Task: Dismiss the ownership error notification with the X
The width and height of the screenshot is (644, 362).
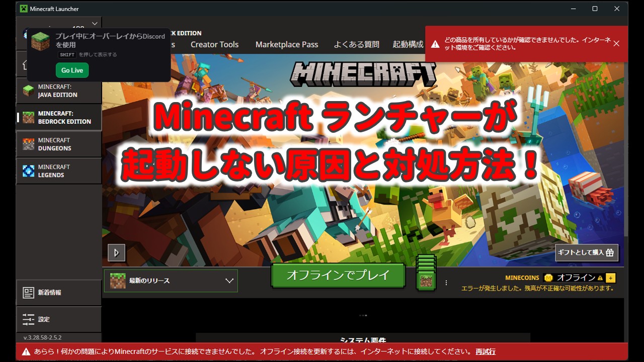Action: [x=616, y=43]
